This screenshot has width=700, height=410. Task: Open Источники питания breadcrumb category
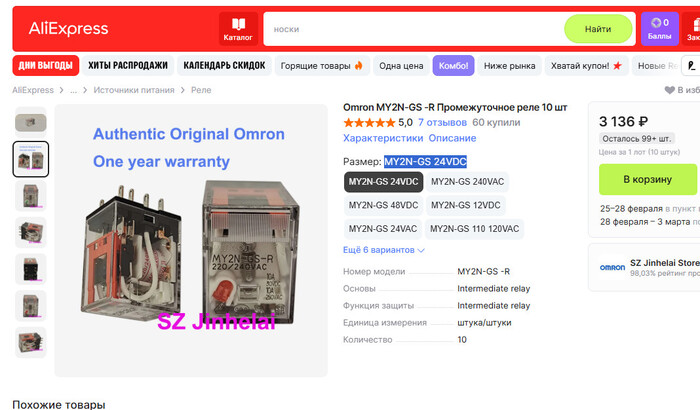(134, 90)
